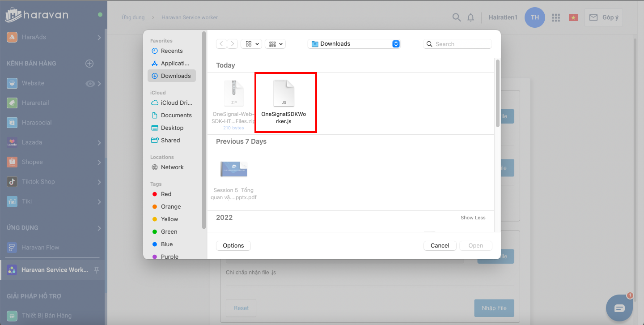Viewport: 644px width, 325px height.
Task: Open Documents in the sidebar
Action: [x=172, y=115]
